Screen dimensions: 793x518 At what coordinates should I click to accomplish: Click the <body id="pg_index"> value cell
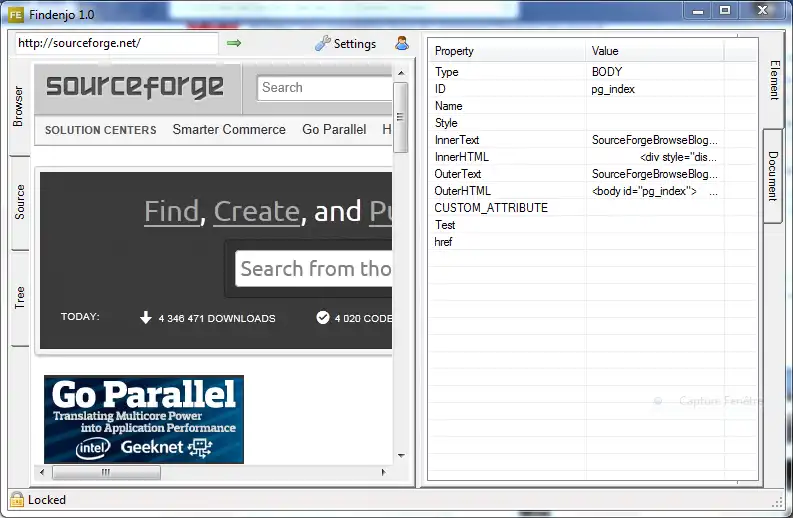[655, 191]
